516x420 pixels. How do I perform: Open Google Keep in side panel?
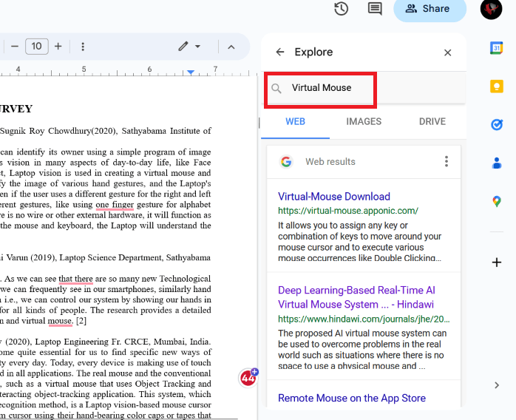point(497,87)
